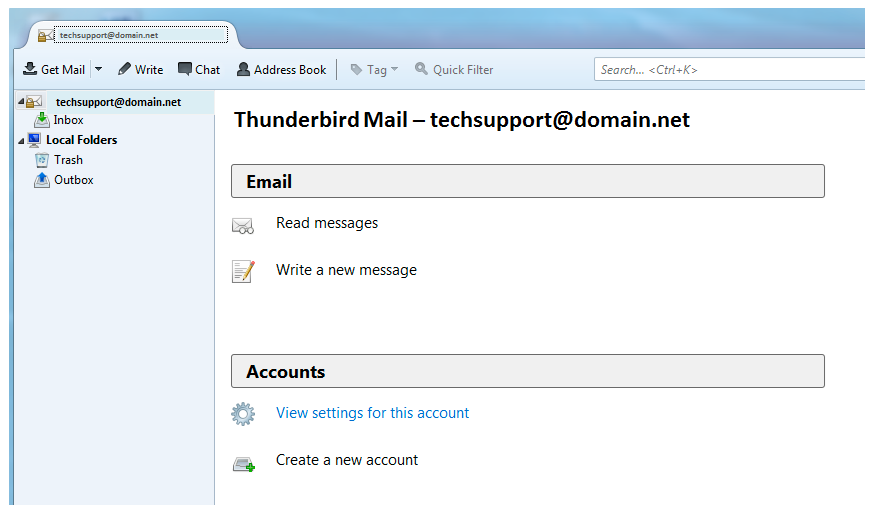This screenshot has height=511, width=873.
Task: Click the Outbox folder icon
Action: (x=42, y=180)
